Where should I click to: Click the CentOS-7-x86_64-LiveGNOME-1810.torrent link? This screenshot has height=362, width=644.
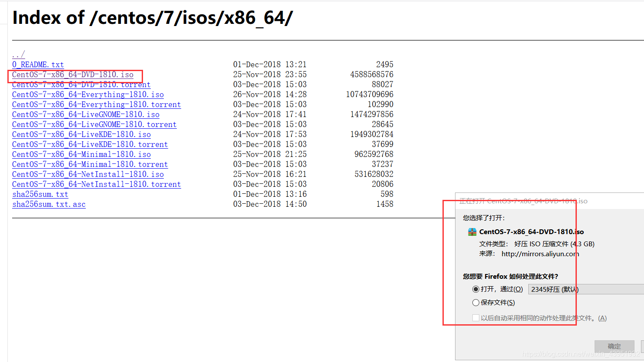coord(94,124)
